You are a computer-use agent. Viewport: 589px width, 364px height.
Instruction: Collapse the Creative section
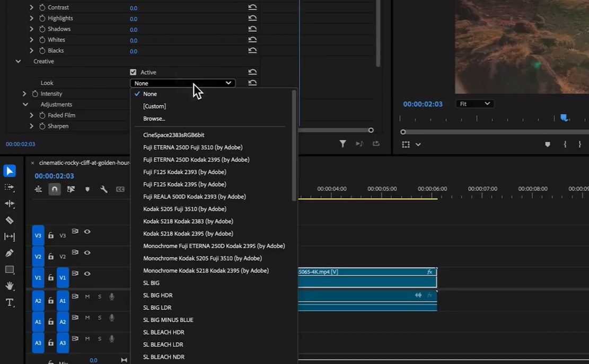click(x=18, y=61)
